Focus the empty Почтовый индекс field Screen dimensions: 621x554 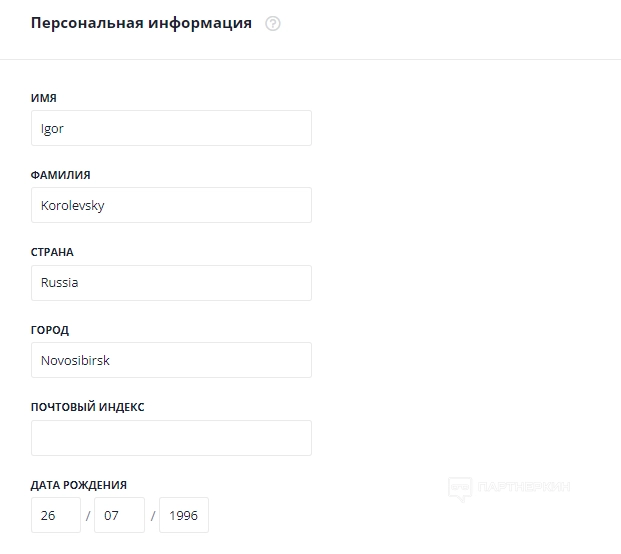click(x=171, y=438)
